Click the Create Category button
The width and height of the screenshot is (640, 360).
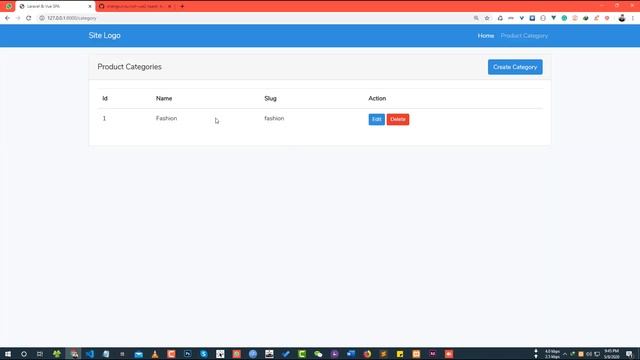[515, 67]
